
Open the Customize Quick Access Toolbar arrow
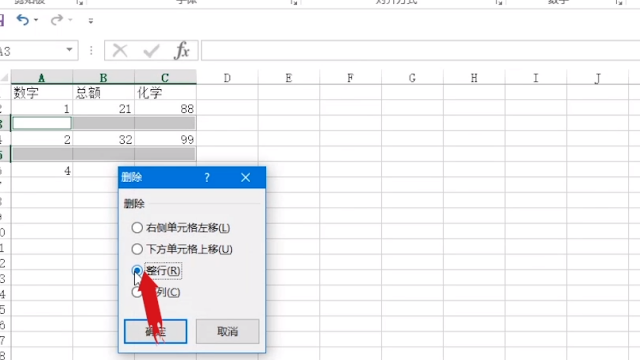coord(91,20)
